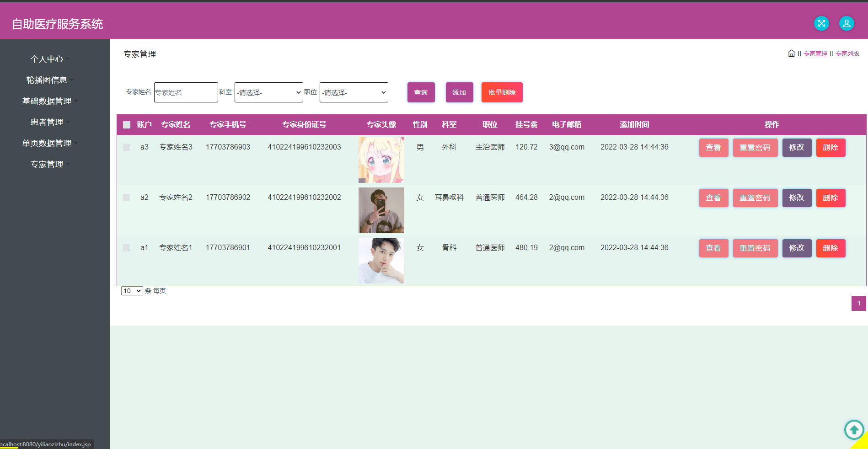The image size is (868, 449).
Task: Click the 查询 search button
Action: coord(421,92)
